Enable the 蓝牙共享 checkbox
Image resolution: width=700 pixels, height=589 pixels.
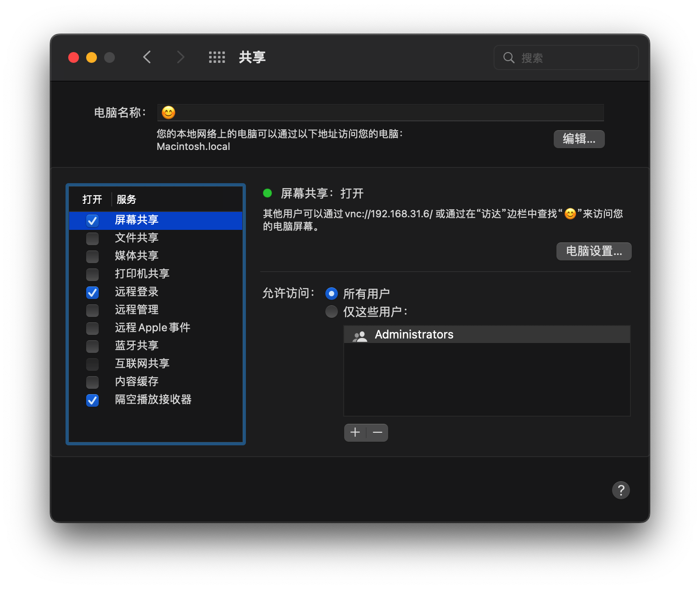pyautogui.click(x=92, y=346)
